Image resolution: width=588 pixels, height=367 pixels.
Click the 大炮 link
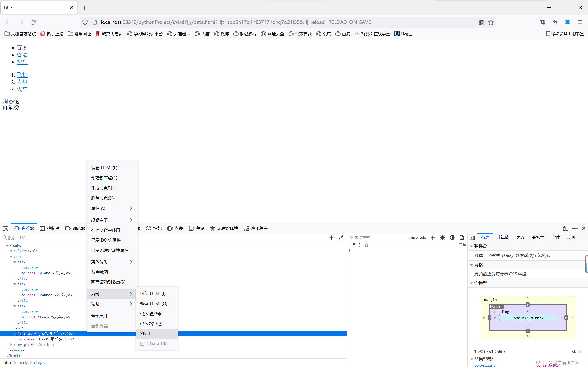(22, 82)
